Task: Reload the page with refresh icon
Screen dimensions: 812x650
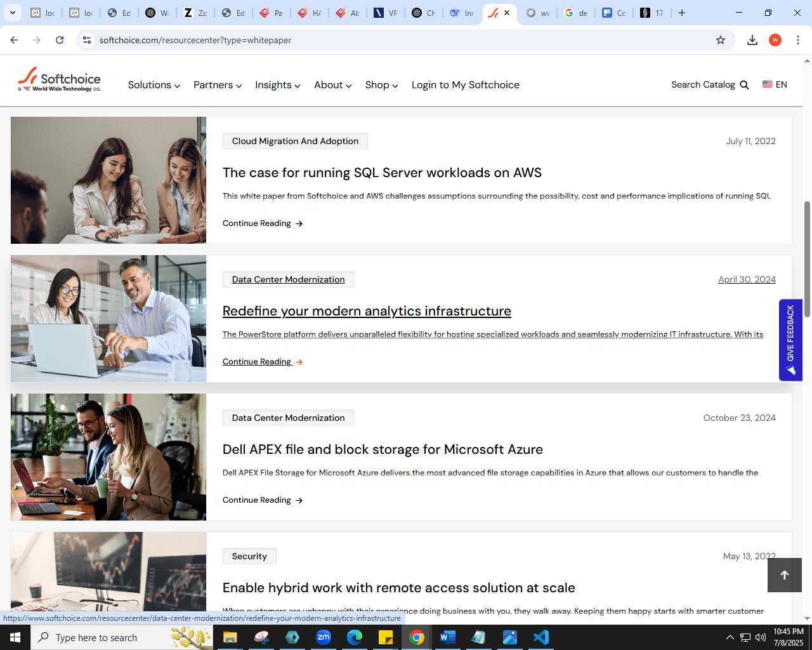Action: [x=60, y=40]
